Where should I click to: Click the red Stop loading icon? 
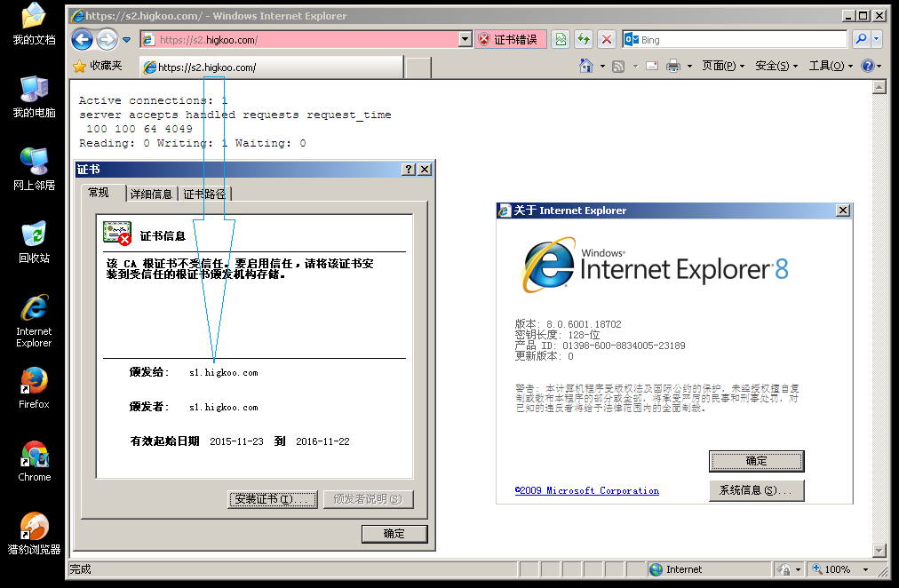point(607,39)
